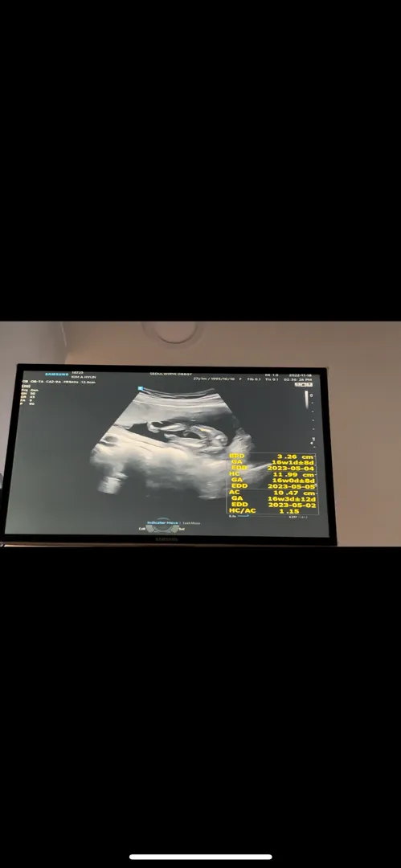Viewport: 401px width, 868px height.
Task: Click the phone's home indicator bar
Action: click(201, 857)
